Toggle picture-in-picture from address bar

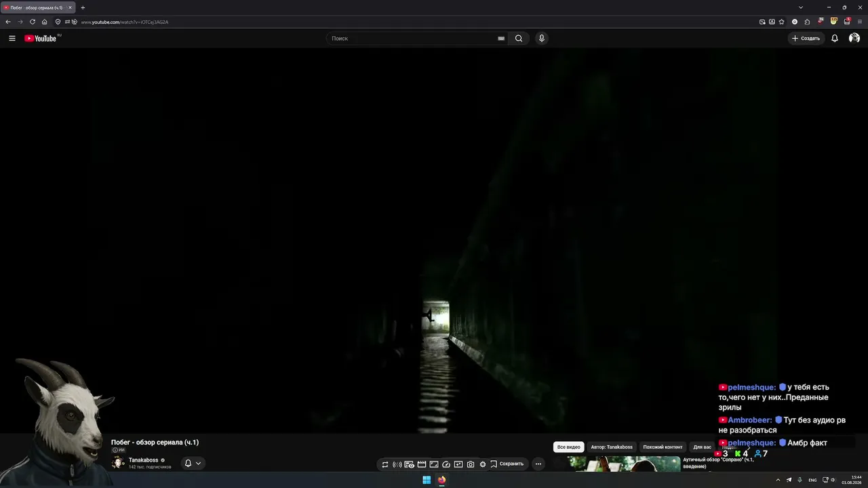(x=762, y=22)
